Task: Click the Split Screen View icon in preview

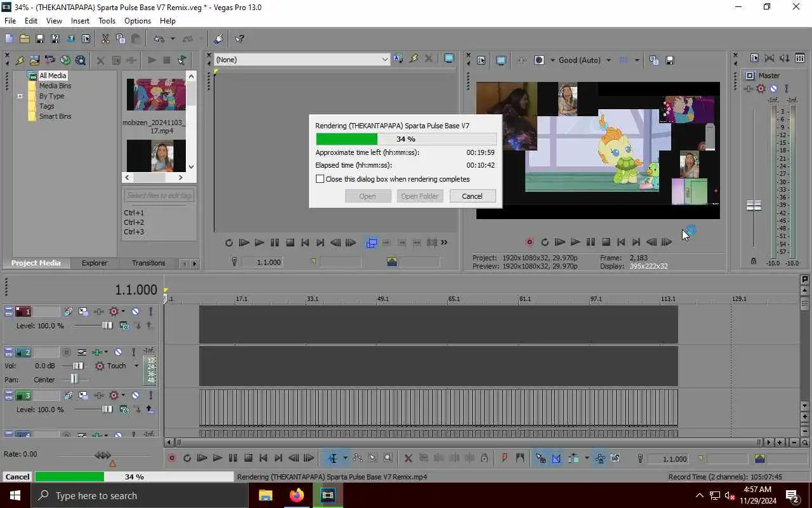Action: coord(539,60)
